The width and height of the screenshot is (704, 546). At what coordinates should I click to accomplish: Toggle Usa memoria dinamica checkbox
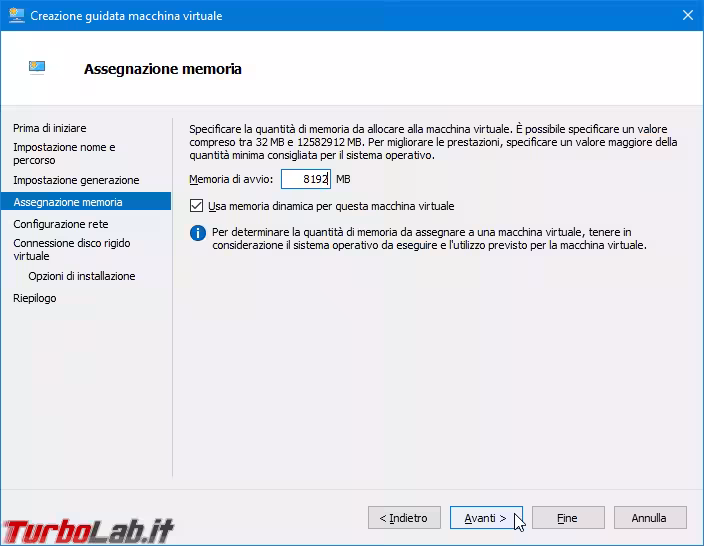tap(196, 206)
